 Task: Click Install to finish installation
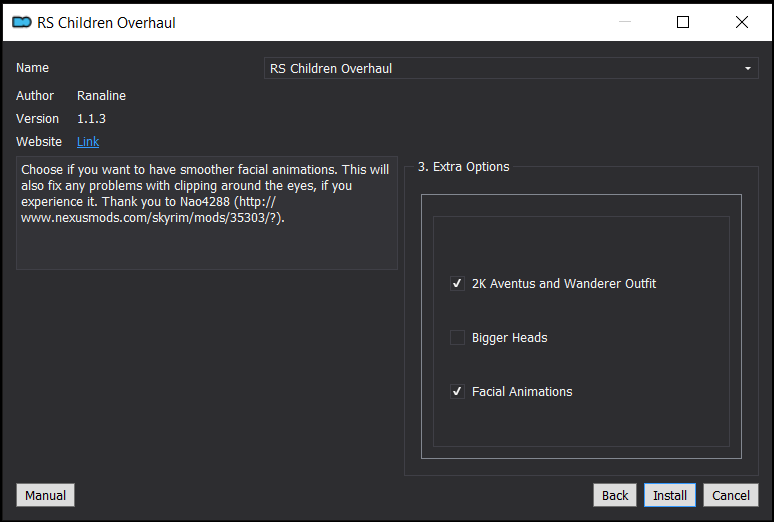coord(670,495)
